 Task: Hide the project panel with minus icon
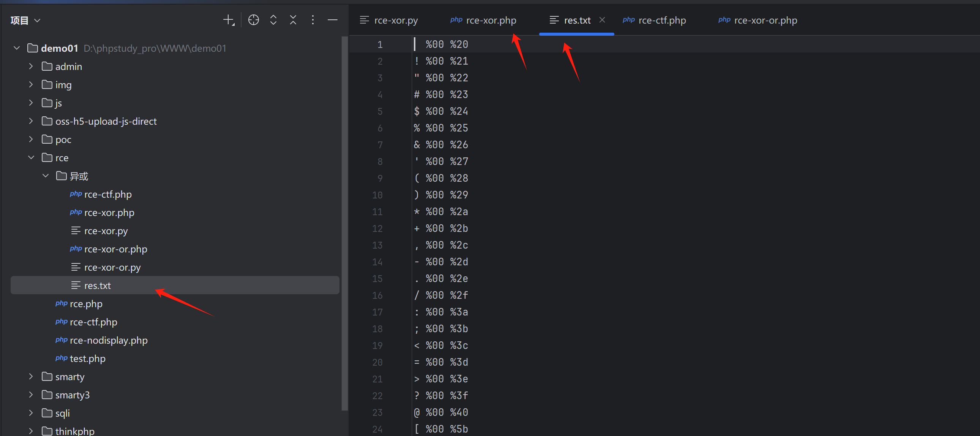pyautogui.click(x=333, y=20)
